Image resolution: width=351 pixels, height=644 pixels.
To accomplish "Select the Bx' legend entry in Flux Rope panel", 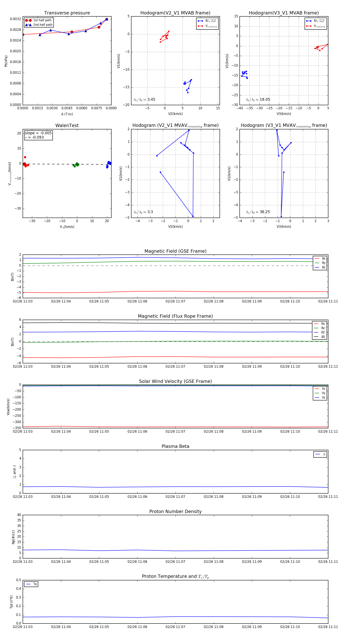I will coord(320,324).
